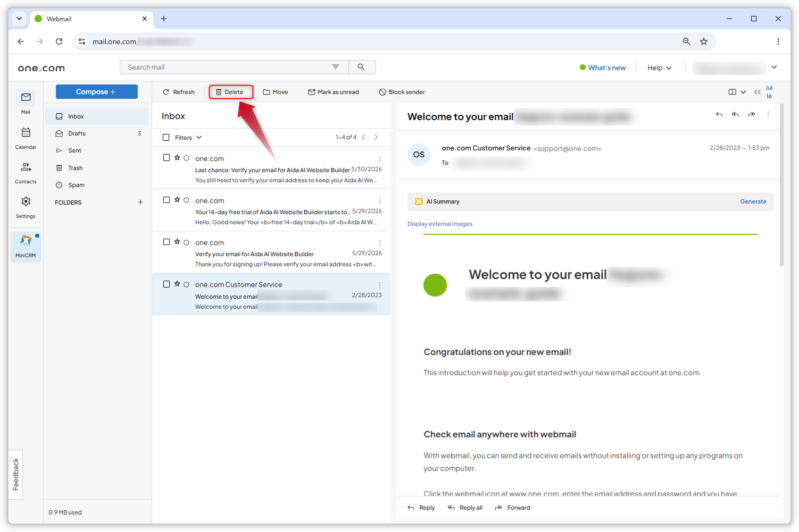The width and height of the screenshot is (799, 532).
Task: Star the one.com Customer Service email
Action: 177,284
